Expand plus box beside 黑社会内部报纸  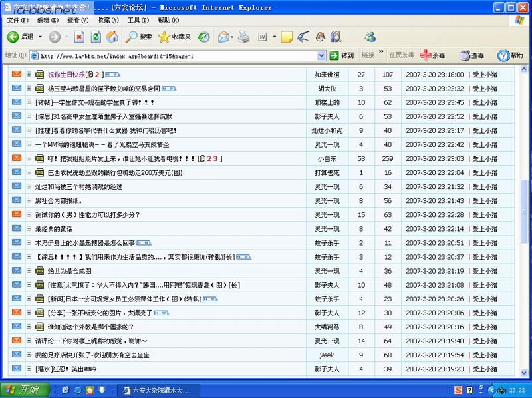29,200
